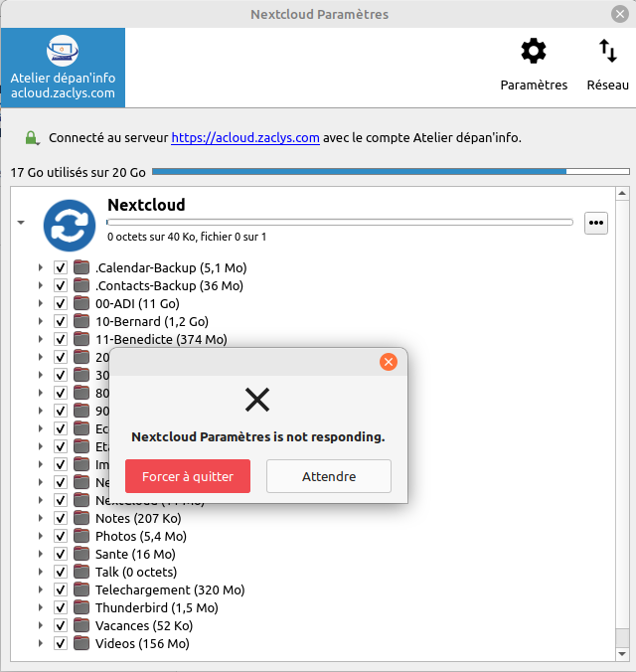Viewport: 636px width, 672px height.
Task: Open the Paramètres gear icon
Action: [x=534, y=52]
